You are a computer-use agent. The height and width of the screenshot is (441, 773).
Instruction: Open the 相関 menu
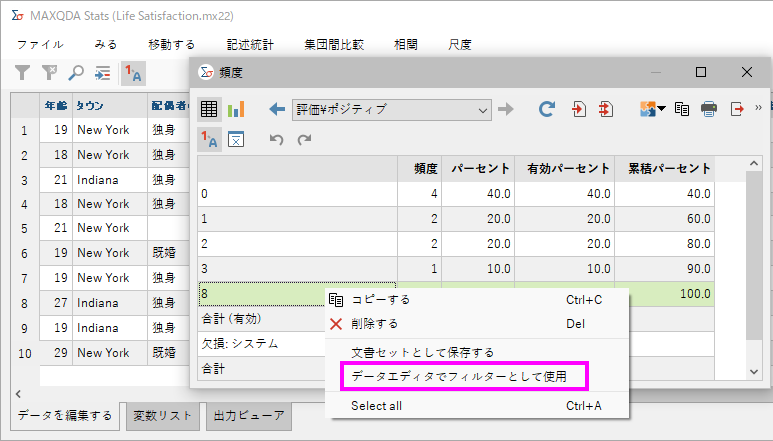tap(406, 45)
